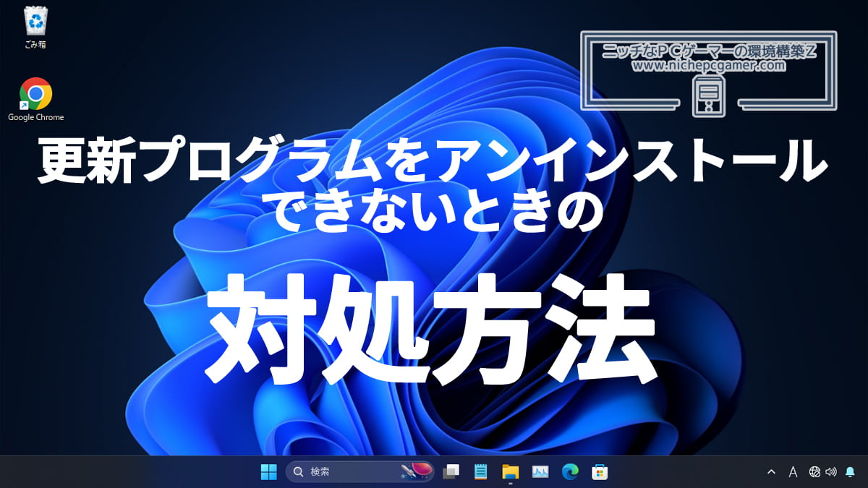The width and height of the screenshot is (868, 488).
Task: Open File Explorer from the taskbar
Action: (x=510, y=472)
